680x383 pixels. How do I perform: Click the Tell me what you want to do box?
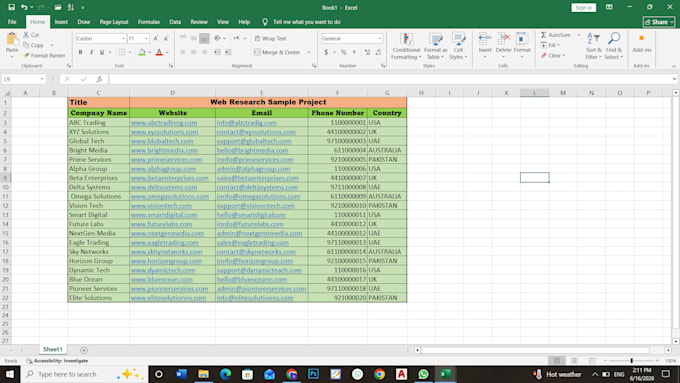coord(307,22)
